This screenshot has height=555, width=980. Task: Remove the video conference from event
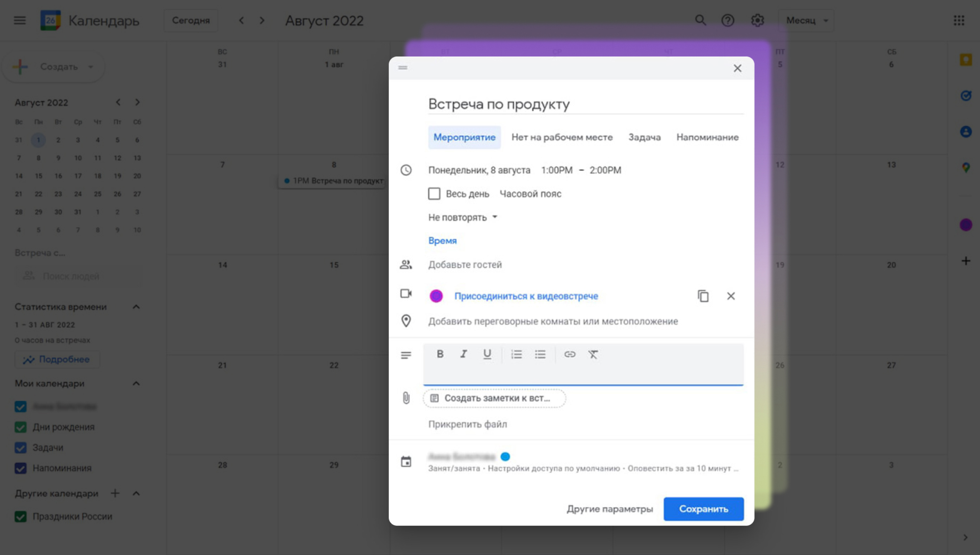coord(730,296)
